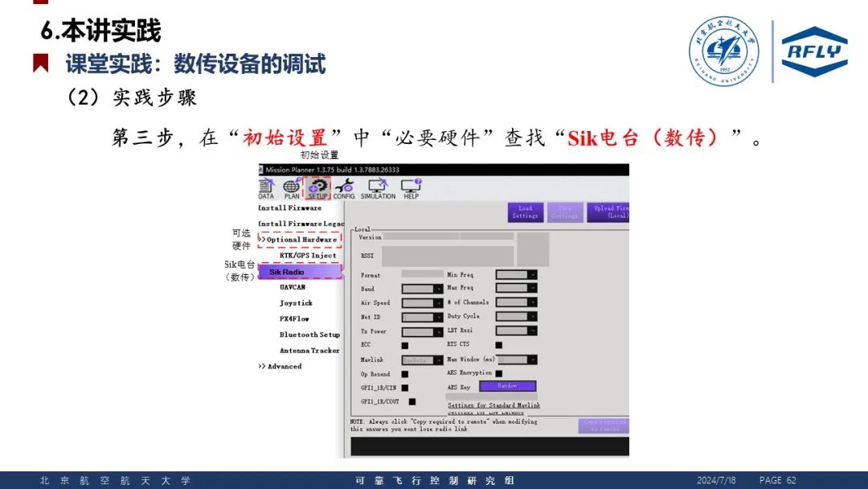Click the RFLY logo
The width and height of the screenshot is (868, 489).
point(814,52)
